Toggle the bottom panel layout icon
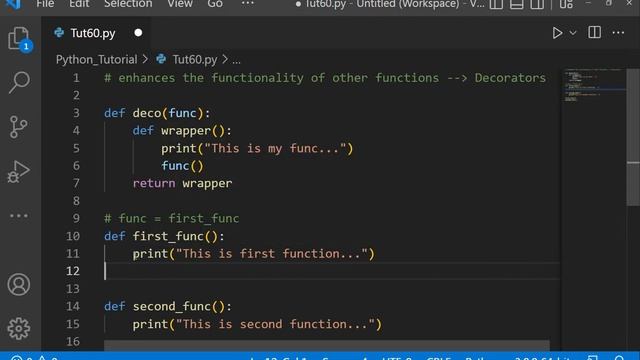 coord(516,4)
